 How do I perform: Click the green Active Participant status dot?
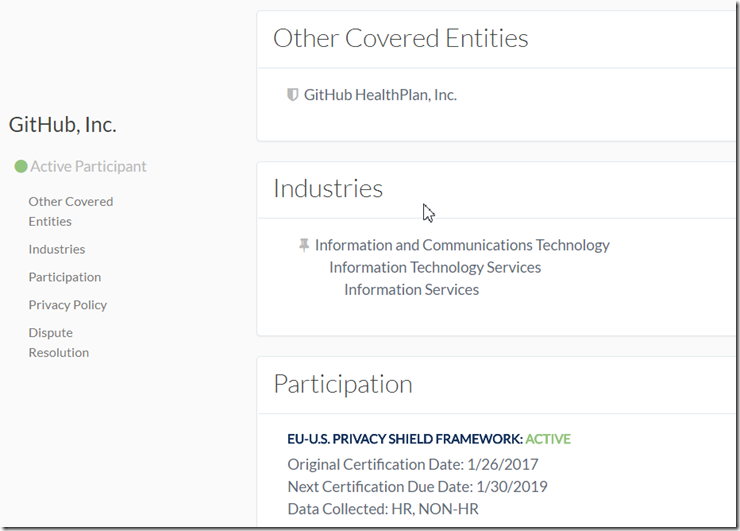click(21, 166)
